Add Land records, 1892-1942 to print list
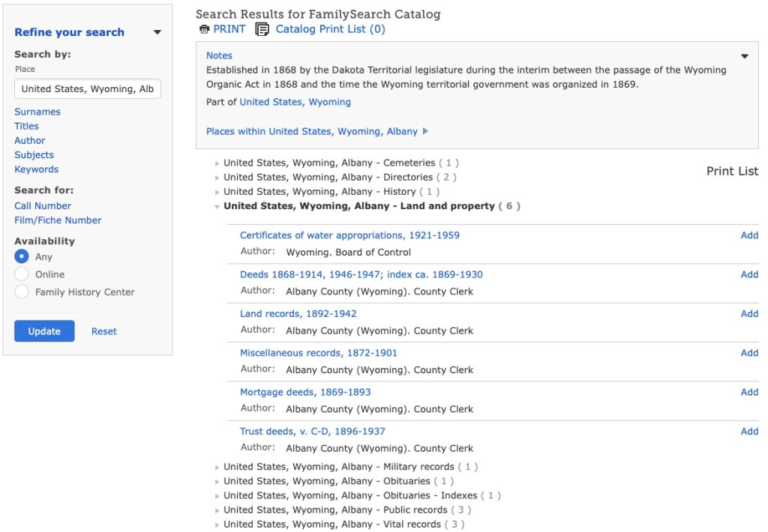The image size is (768, 532). coord(749,313)
